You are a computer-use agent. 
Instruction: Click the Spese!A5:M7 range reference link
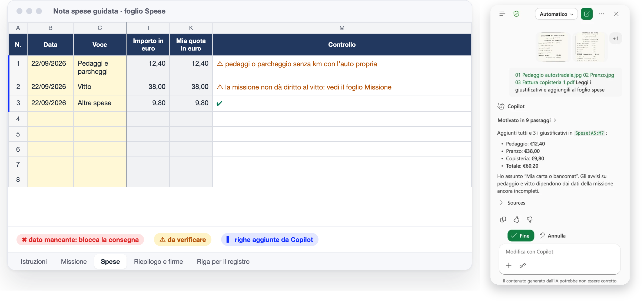589,133
